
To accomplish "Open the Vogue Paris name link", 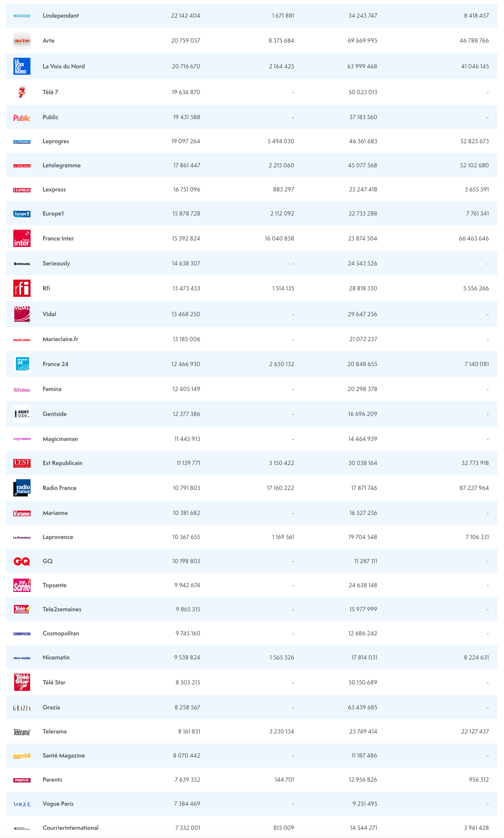I will pyautogui.click(x=58, y=804).
